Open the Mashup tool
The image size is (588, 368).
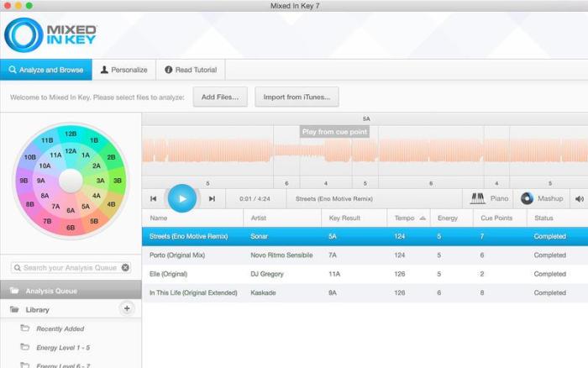(542, 198)
